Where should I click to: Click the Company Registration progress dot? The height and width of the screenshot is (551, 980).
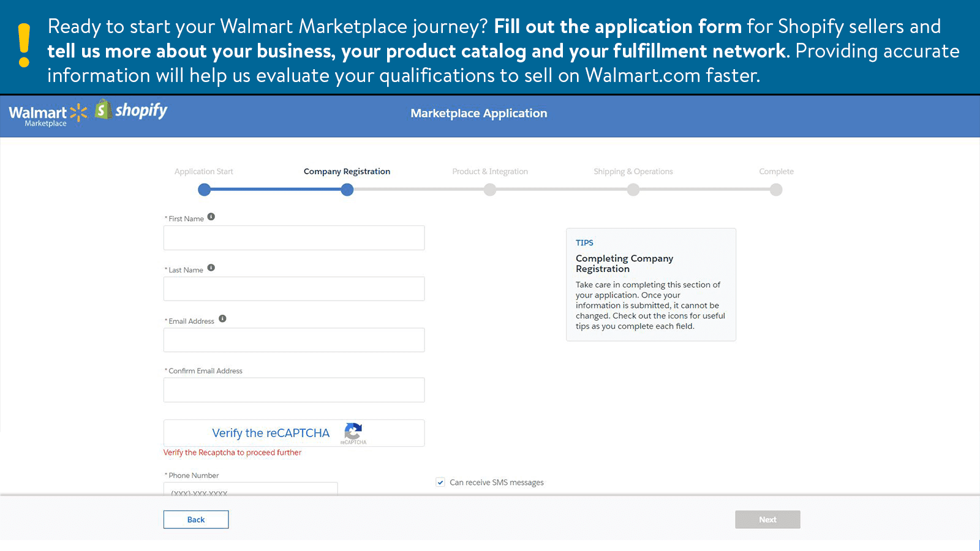[347, 190]
